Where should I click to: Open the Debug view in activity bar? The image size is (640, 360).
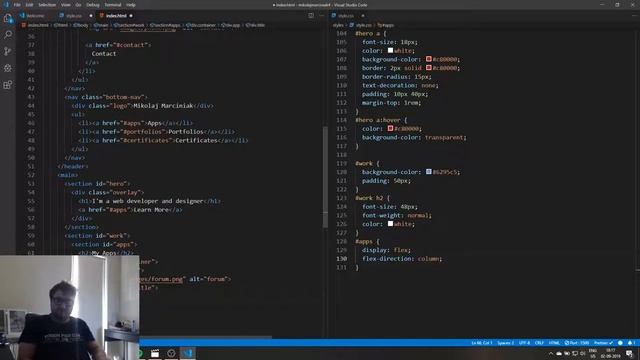click(x=8, y=68)
